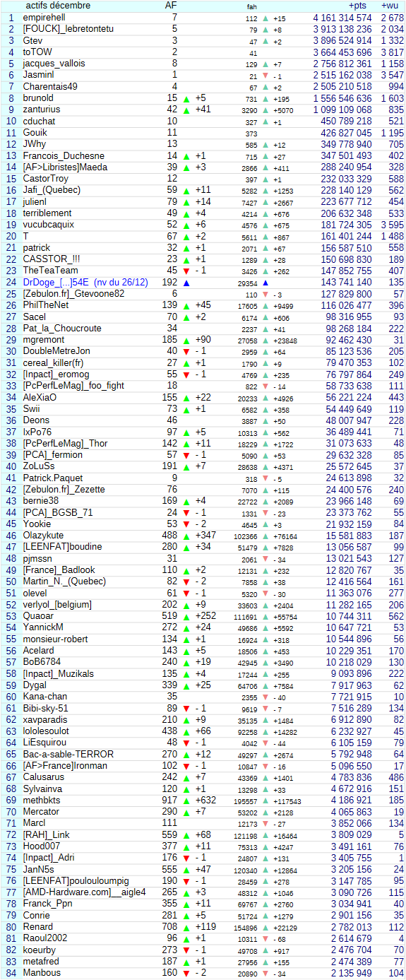Select member name [LEENFAT]boudine
This screenshot has width=406, height=980.
pyautogui.click(x=62, y=548)
